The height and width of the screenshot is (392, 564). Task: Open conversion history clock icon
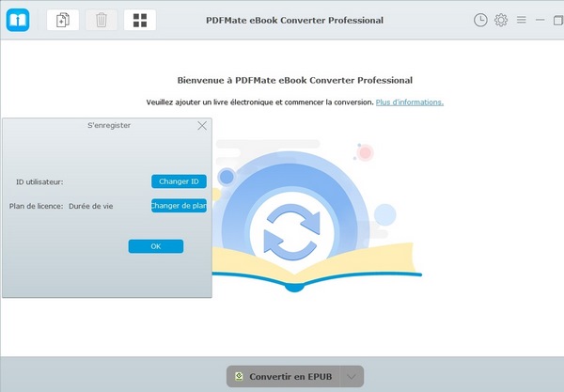coord(480,20)
